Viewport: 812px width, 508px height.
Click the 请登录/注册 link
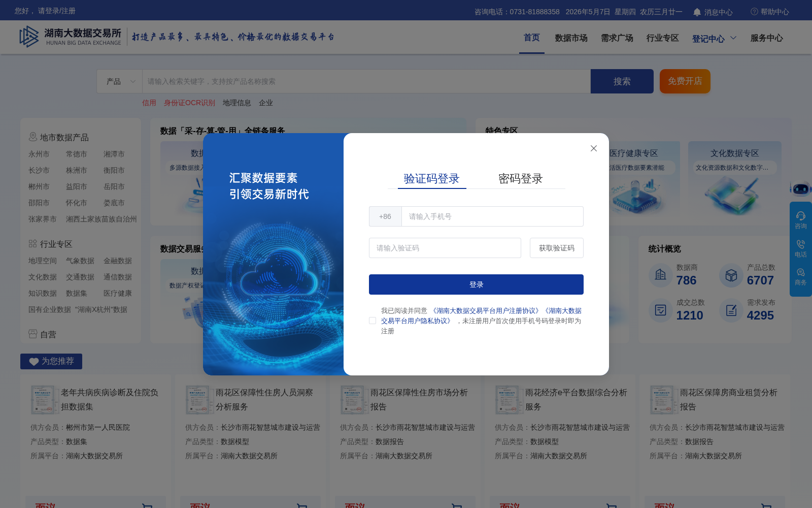pyautogui.click(x=57, y=11)
